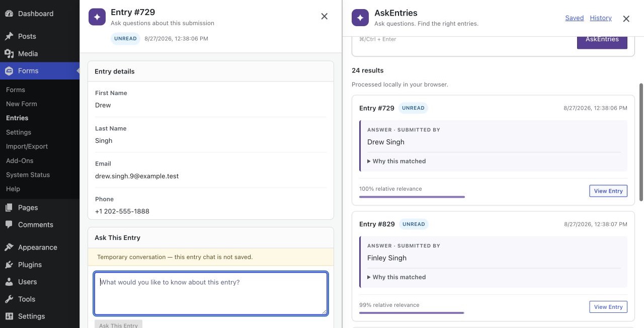This screenshot has width=644, height=328.
Task: Click the 100% relative relevance bar
Action: click(412, 197)
